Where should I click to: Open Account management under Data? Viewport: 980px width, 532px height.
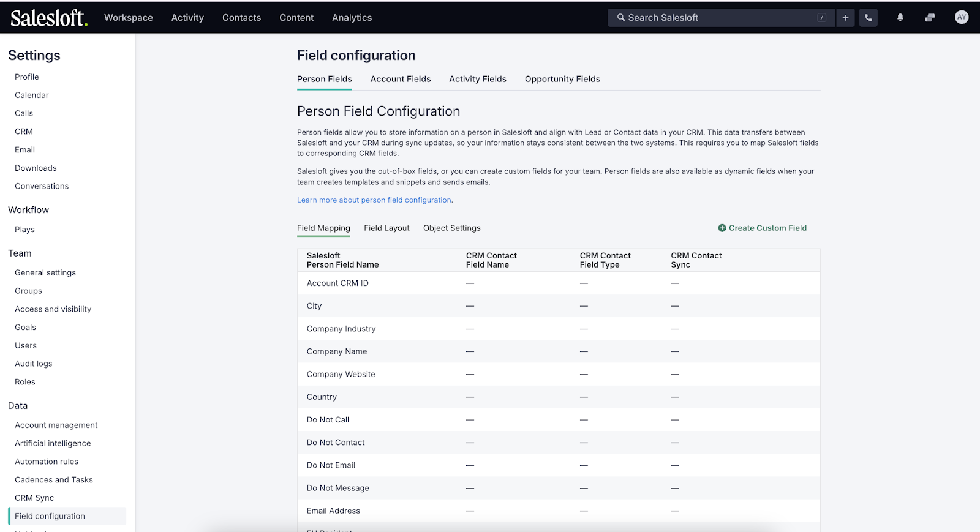tap(56, 425)
